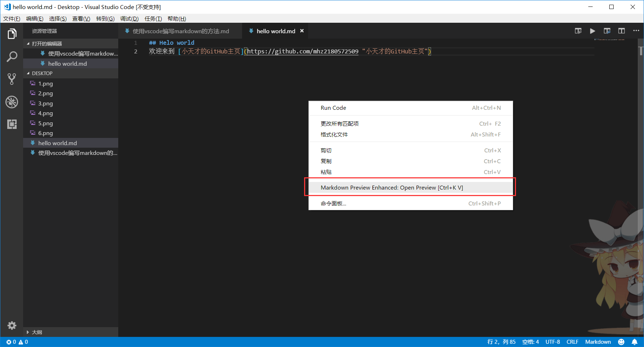Click the Manage gear icon
This screenshot has width=644, height=347.
point(12,325)
